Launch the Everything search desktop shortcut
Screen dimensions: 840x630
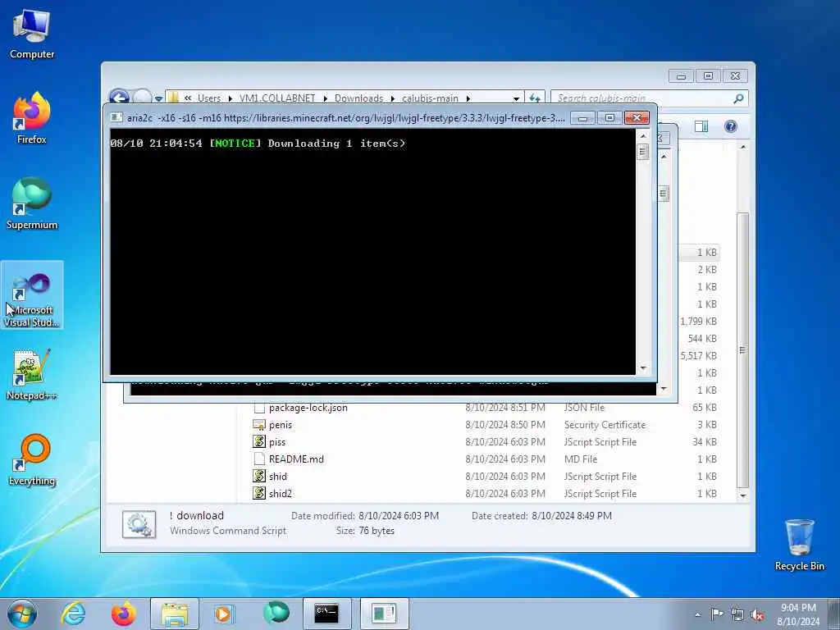(x=32, y=459)
